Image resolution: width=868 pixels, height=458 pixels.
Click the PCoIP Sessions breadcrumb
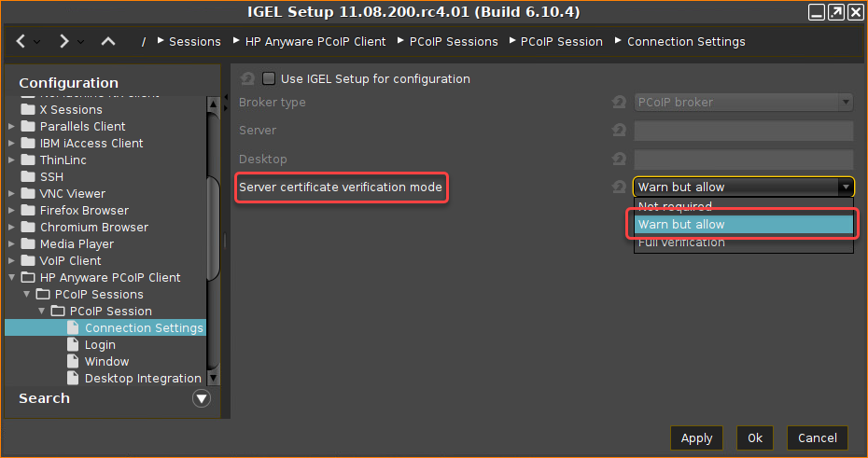point(454,41)
